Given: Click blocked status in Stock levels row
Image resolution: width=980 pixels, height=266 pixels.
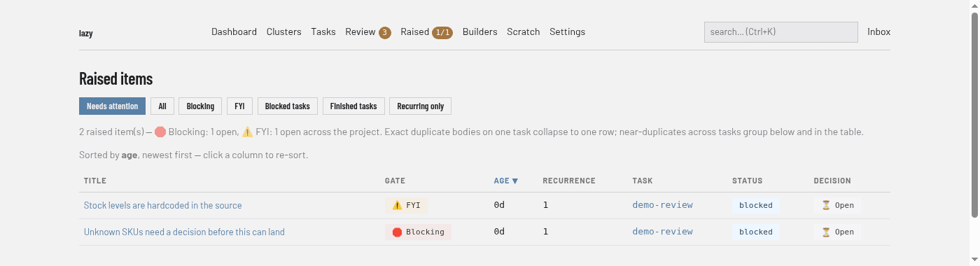Looking at the screenshot, I should pos(756,205).
